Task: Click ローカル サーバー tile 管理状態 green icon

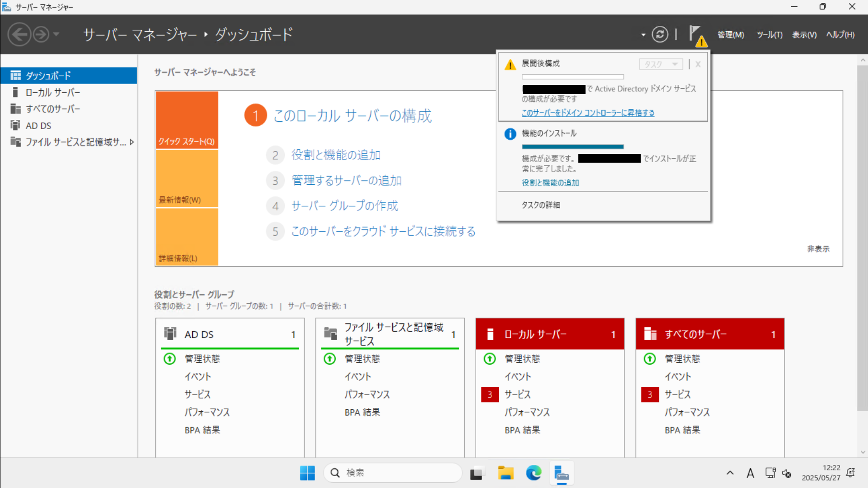Action: coord(490,358)
